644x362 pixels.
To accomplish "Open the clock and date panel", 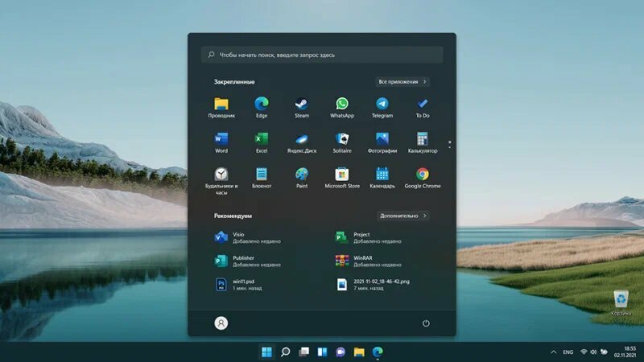I will point(625,352).
